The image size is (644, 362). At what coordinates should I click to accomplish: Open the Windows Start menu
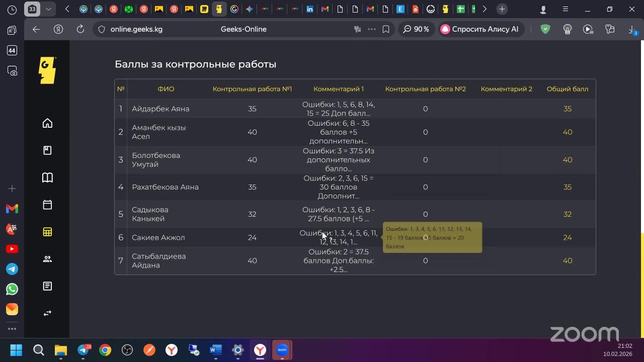coord(17,350)
